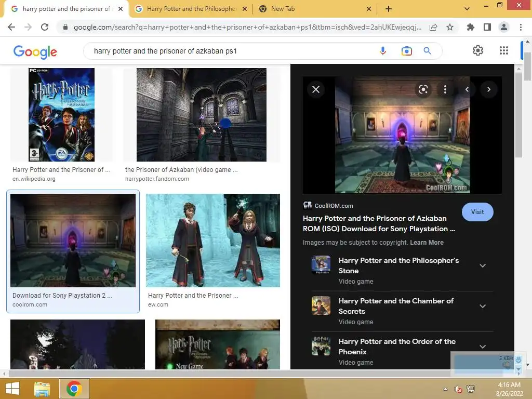Start voice search with microphone
532x399 pixels.
coord(383,51)
